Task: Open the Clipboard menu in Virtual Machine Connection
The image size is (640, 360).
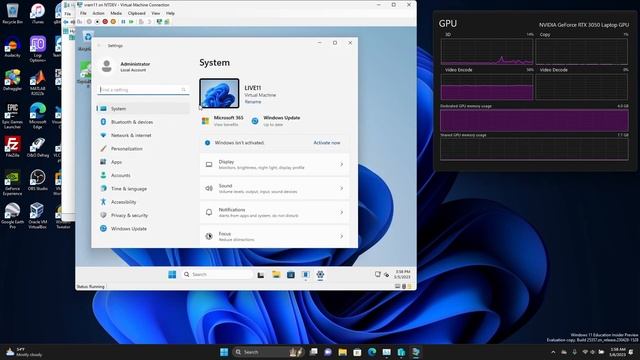Action: pos(136,13)
